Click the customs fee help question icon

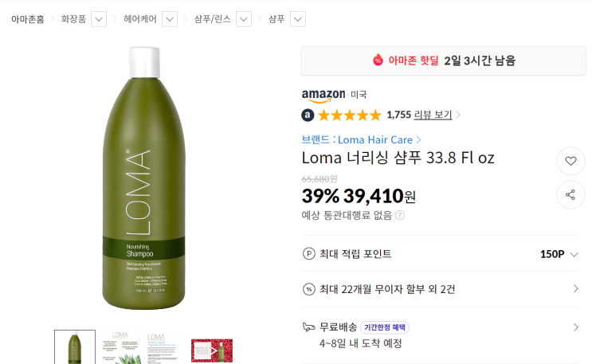coord(400,215)
